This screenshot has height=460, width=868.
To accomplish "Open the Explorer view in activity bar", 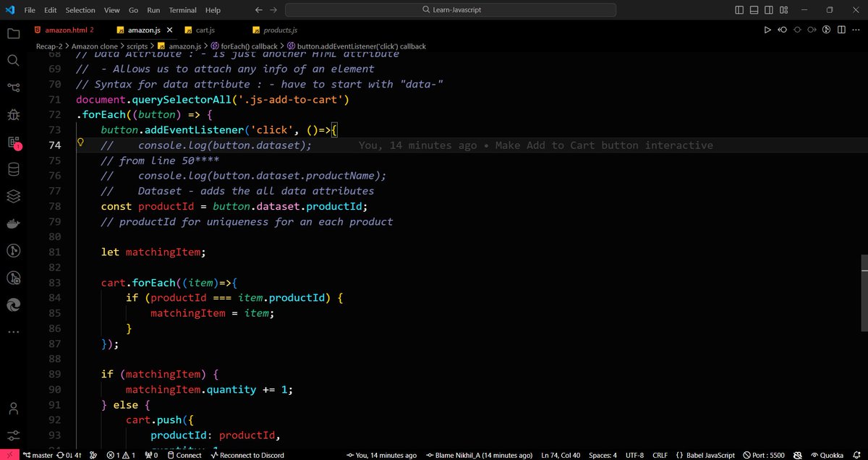I will (x=13, y=33).
